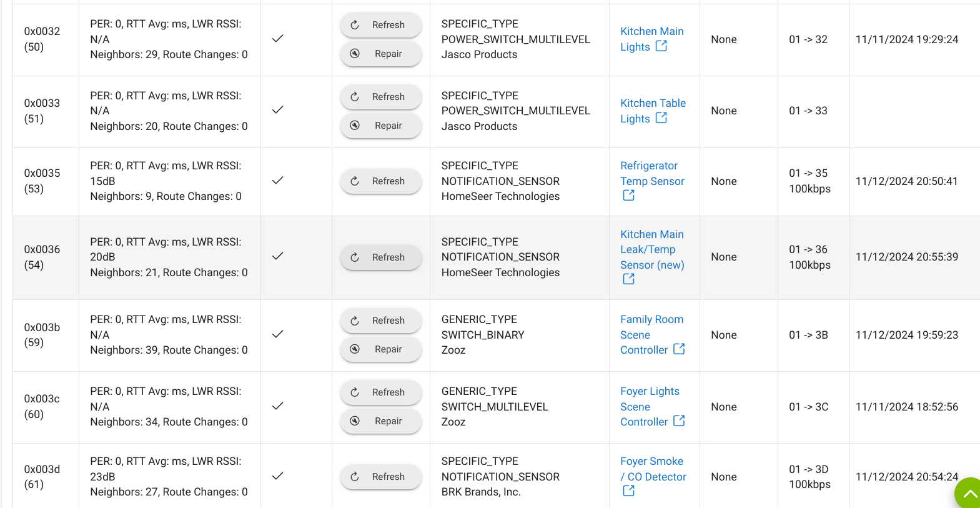This screenshot has height=508, width=980.
Task: Open external link icon for Foyer Smoke / CO Detector
Action: pos(628,491)
